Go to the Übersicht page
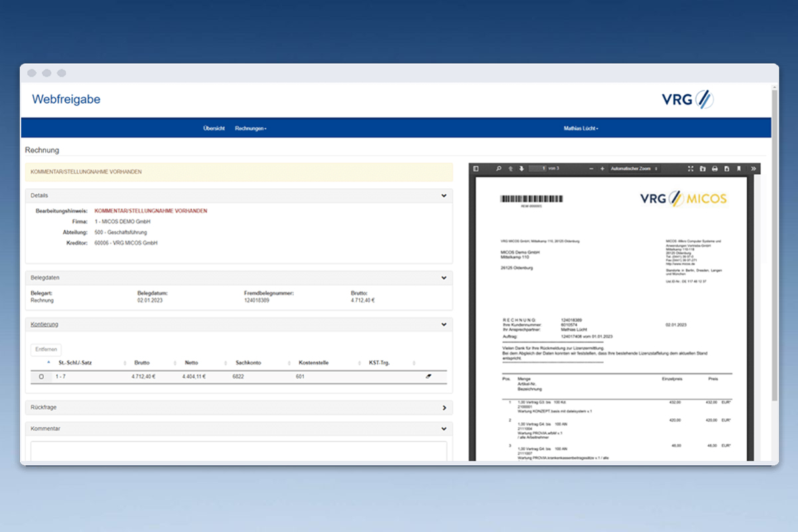 click(x=214, y=128)
